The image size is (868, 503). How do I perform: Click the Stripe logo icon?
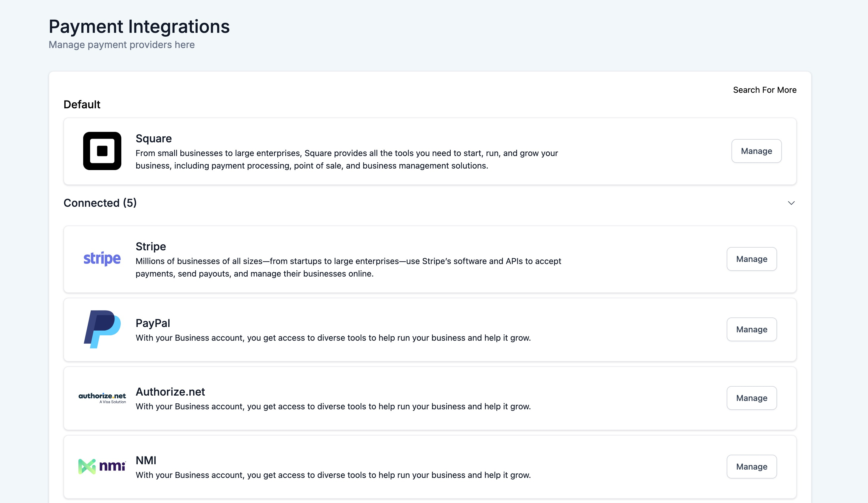(102, 259)
